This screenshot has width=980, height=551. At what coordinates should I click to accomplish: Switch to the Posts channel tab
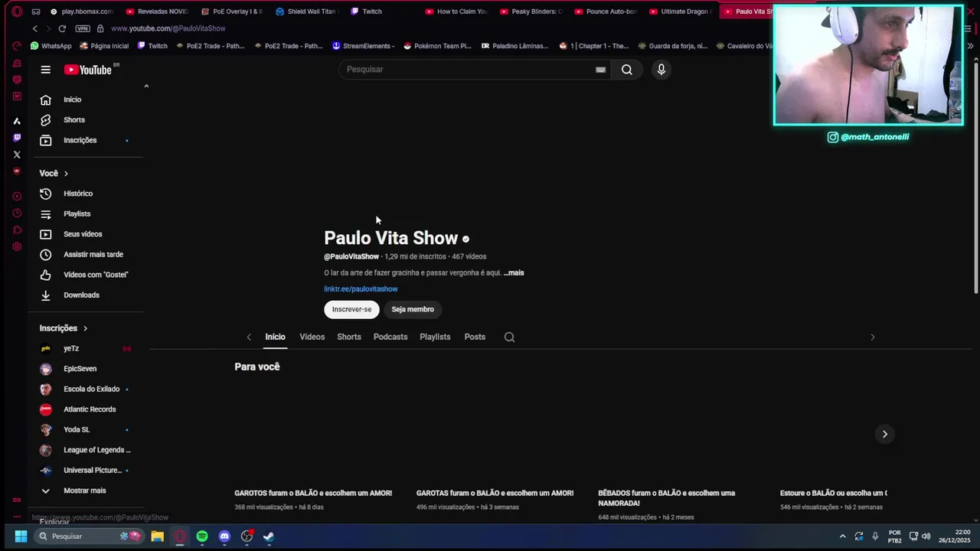pos(475,337)
